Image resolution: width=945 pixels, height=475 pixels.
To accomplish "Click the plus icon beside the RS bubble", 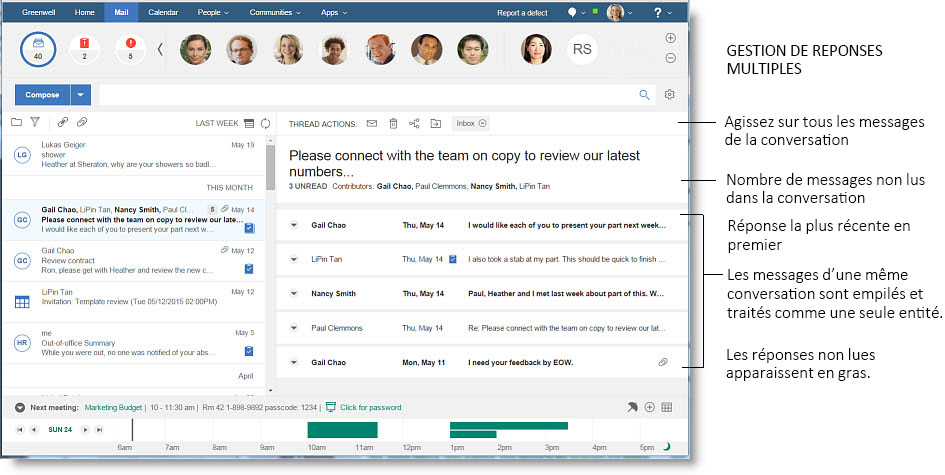I will pos(670,38).
